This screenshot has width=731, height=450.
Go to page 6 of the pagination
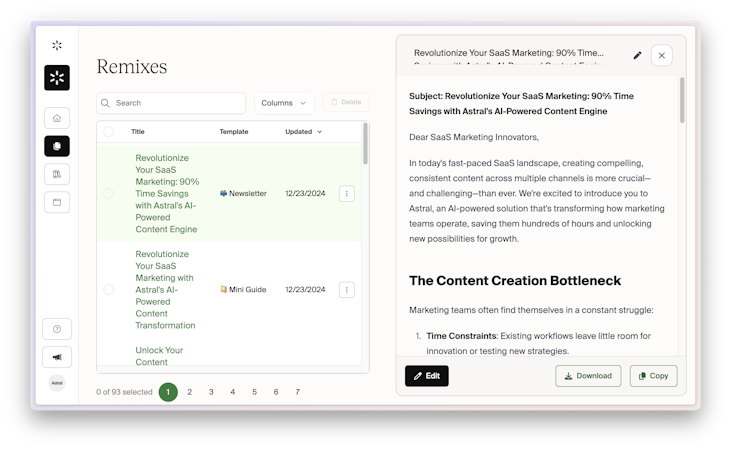pos(276,392)
